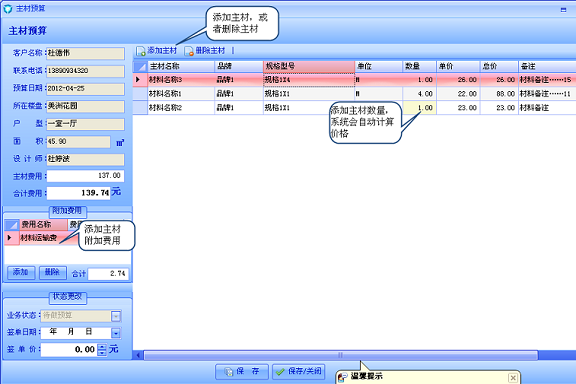The image size is (576, 384).
Task: Click the 费用名称 column header
Action: 43,225
